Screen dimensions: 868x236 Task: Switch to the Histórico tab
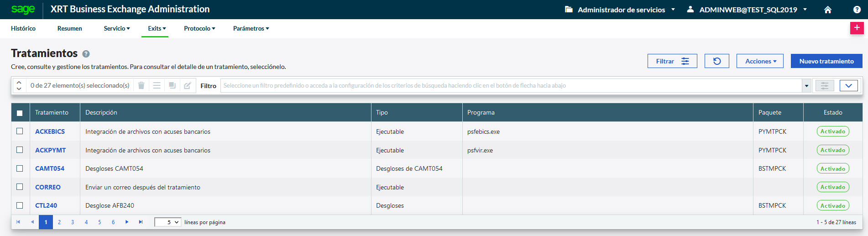(x=23, y=28)
